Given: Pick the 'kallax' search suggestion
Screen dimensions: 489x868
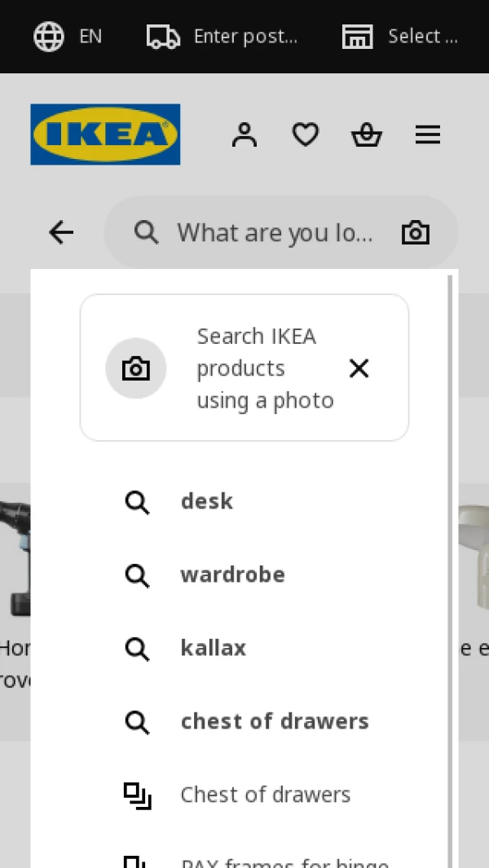Looking at the screenshot, I should (214, 648).
